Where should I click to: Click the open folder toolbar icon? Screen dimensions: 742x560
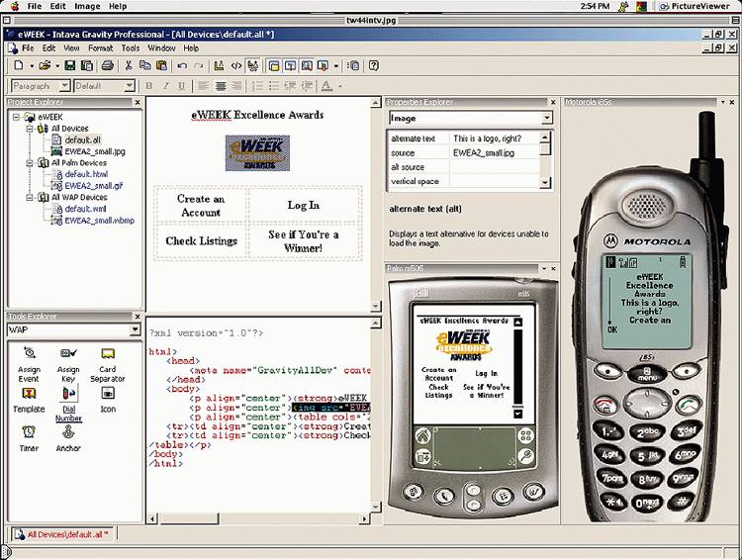45,65
